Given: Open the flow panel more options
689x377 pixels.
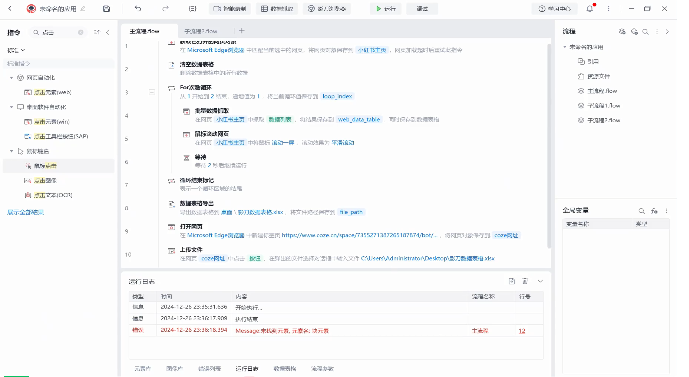Looking at the screenshot, I should [657, 32].
